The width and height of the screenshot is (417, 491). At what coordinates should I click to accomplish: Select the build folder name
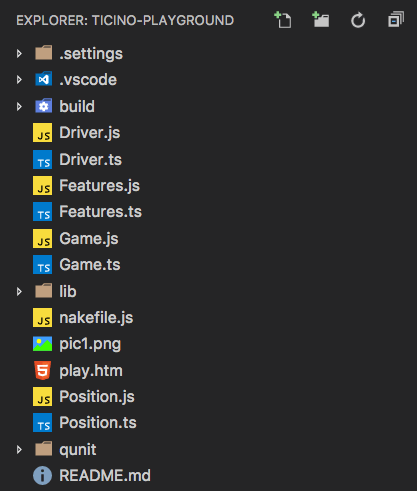(x=77, y=106)
